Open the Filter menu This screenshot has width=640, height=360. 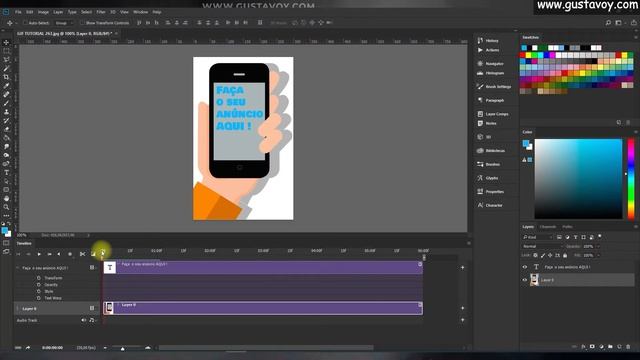pos(101,12)
